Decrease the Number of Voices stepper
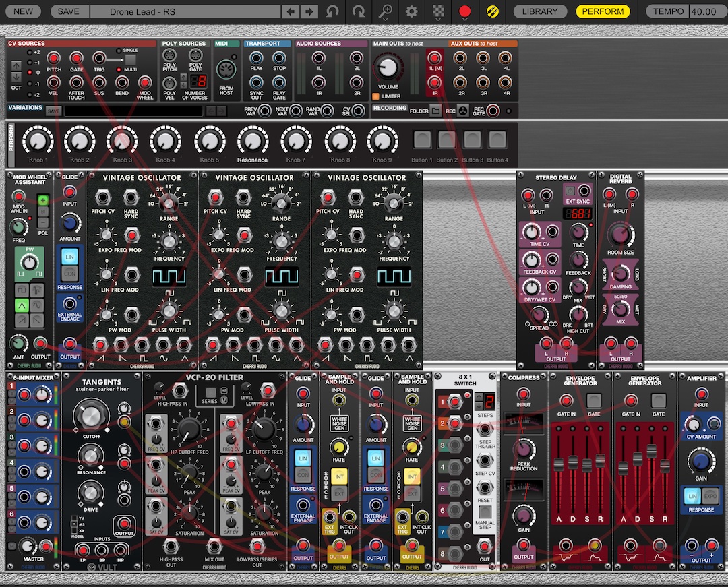 point(184,85)
